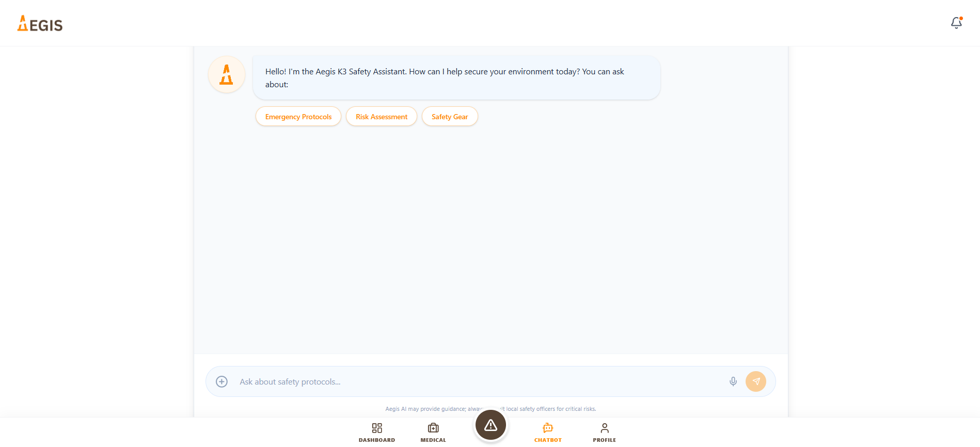Click the microphone voice input icon
Screen dimensions: 980x447
point(733,381)
